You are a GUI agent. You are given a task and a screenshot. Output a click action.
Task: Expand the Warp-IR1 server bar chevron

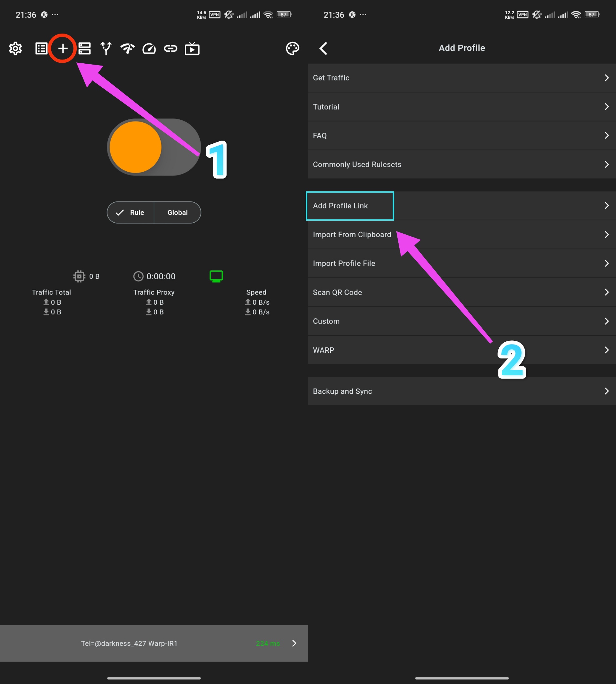point(294,643)
